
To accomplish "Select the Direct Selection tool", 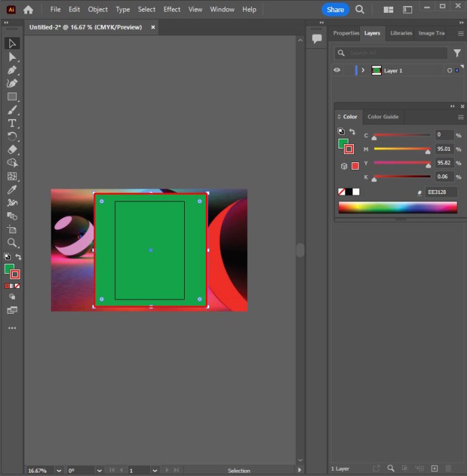I will click(x=12, y=57).
